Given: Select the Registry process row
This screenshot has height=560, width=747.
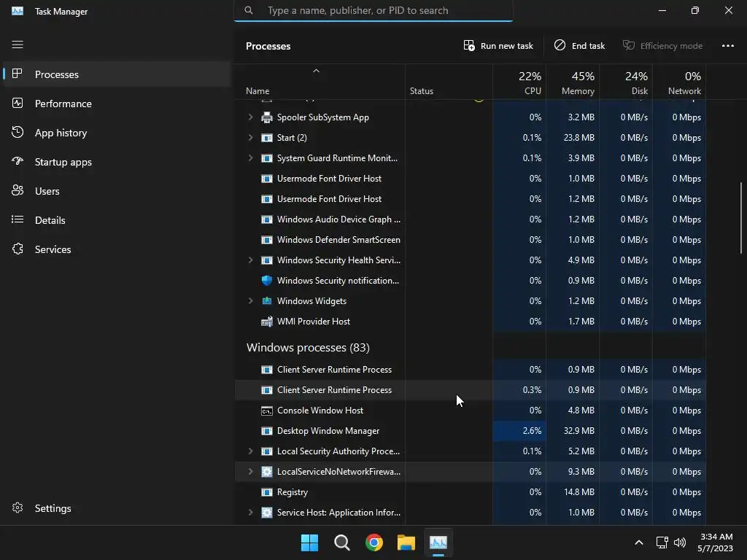Looking at the screenshot, I should (471, 492).
